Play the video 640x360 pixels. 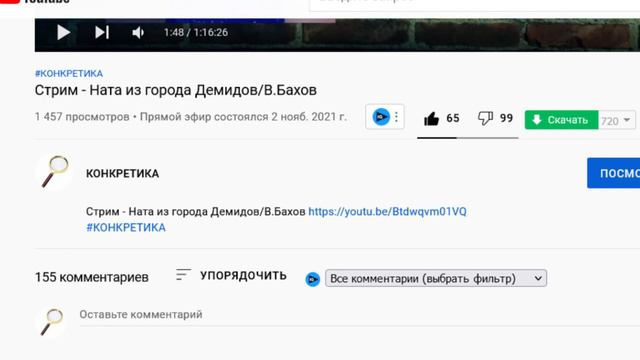point(63,32)
